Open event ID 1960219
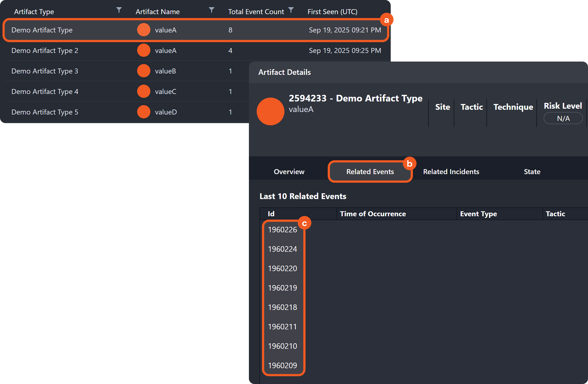The image size is (588, 384). click(282, 288)
